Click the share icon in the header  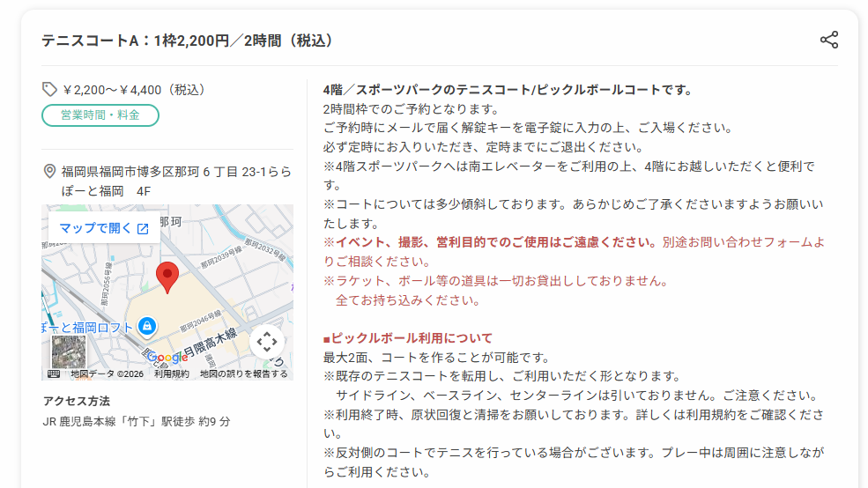[828, 40]
